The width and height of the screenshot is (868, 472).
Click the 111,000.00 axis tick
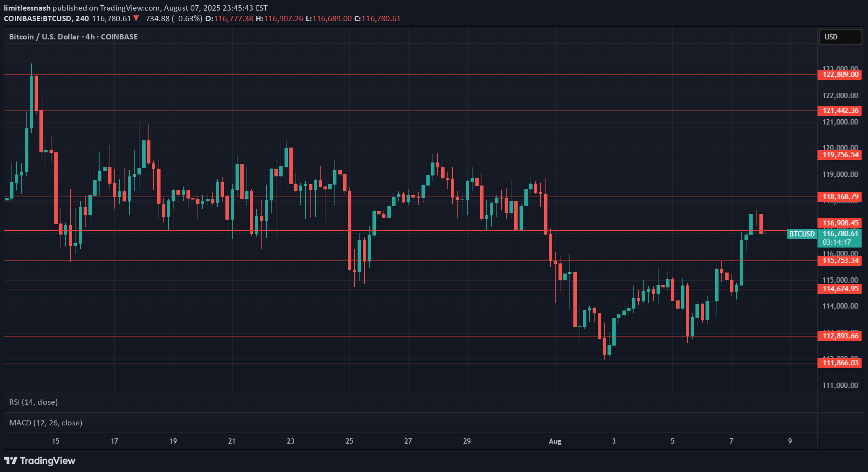(x=840, y=385)
